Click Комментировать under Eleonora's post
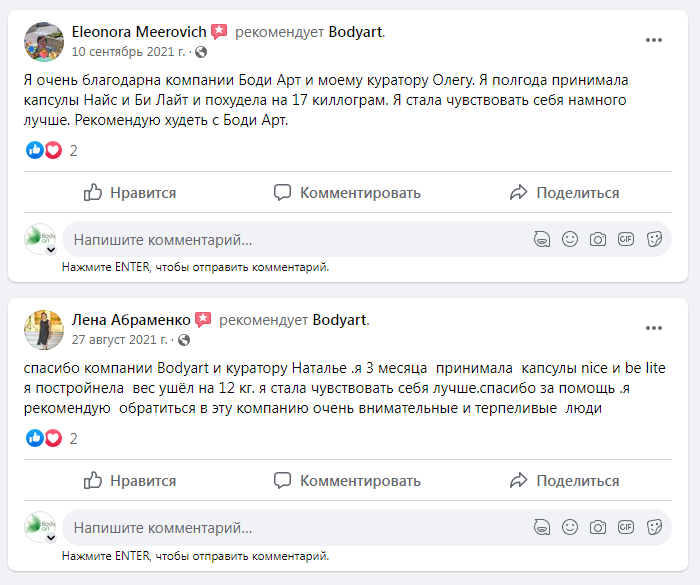This screenshot has height=585, width=700. [348, 193]
